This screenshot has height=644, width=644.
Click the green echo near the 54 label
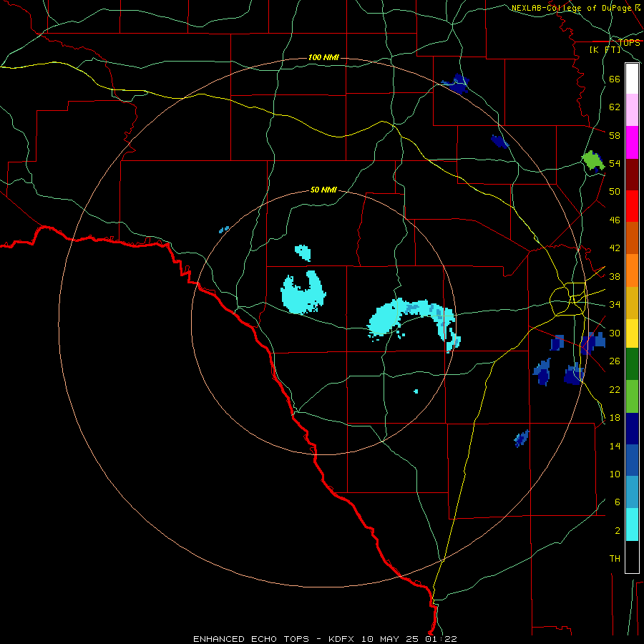click(593, 161)
